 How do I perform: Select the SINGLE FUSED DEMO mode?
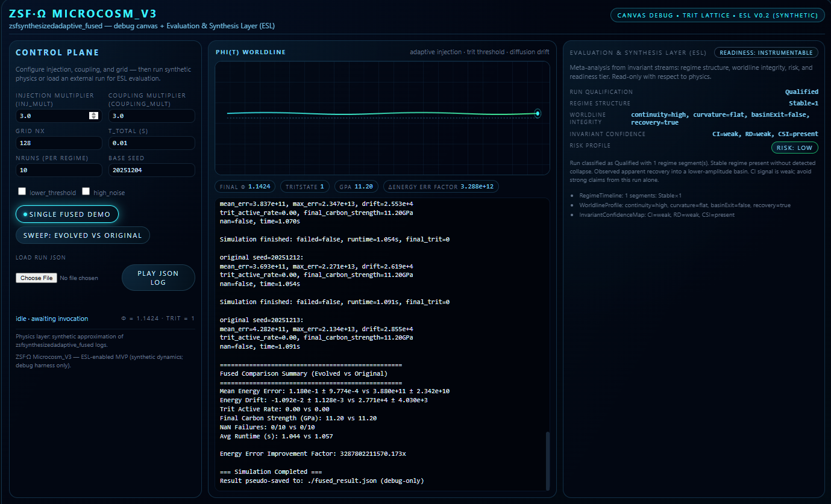67,213
